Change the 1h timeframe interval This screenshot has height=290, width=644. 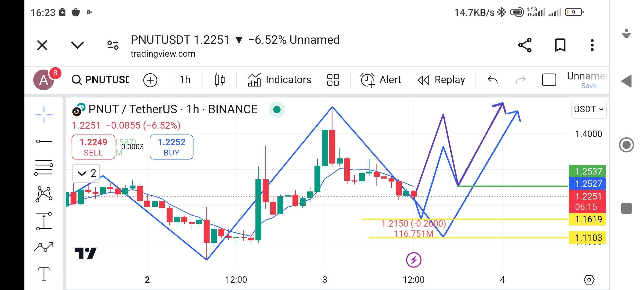(185, 80)
